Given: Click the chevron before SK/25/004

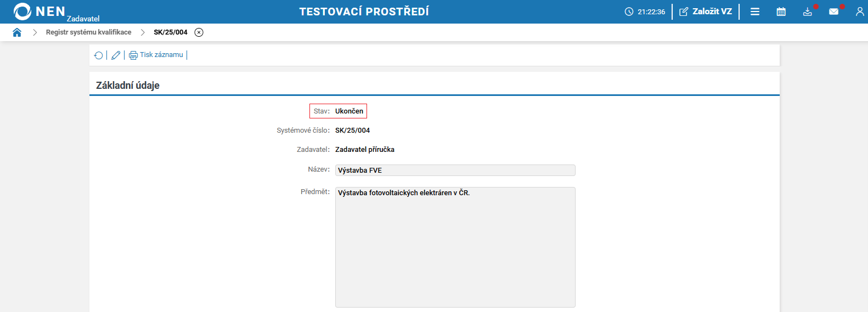Looking at the screenshot, I should tap(143, 32).
